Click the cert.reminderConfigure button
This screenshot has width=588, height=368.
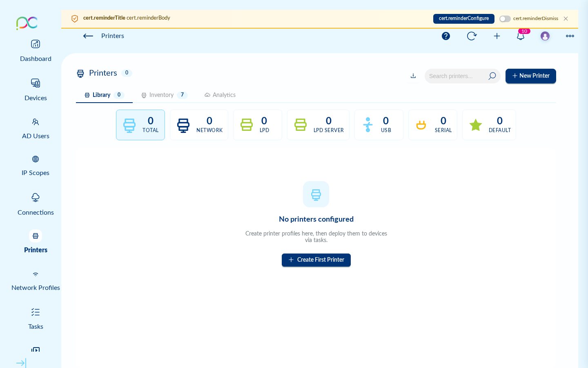(x=463, y=19)
